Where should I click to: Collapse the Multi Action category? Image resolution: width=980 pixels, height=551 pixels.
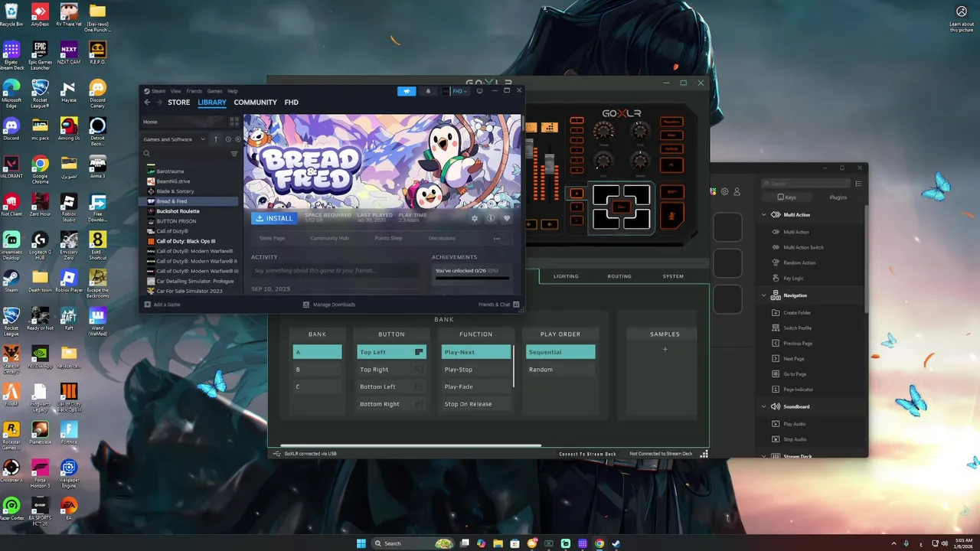pos(763,215)
